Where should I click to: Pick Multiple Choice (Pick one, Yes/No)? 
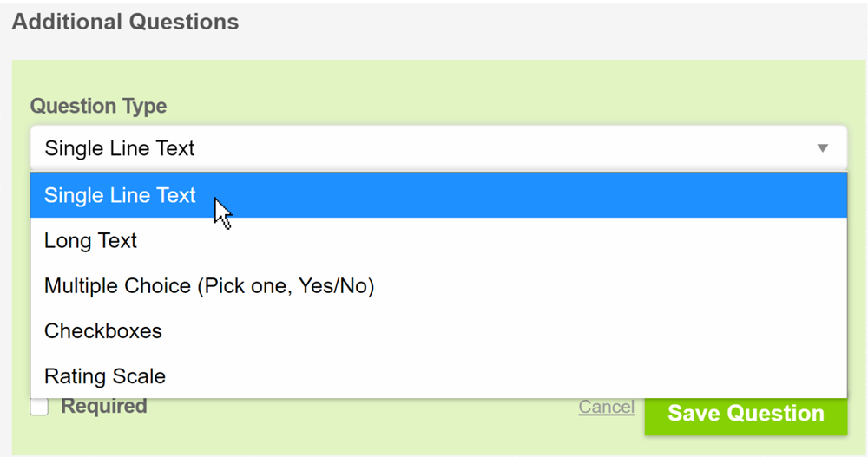pyautogui.click(x=209, y=286)
